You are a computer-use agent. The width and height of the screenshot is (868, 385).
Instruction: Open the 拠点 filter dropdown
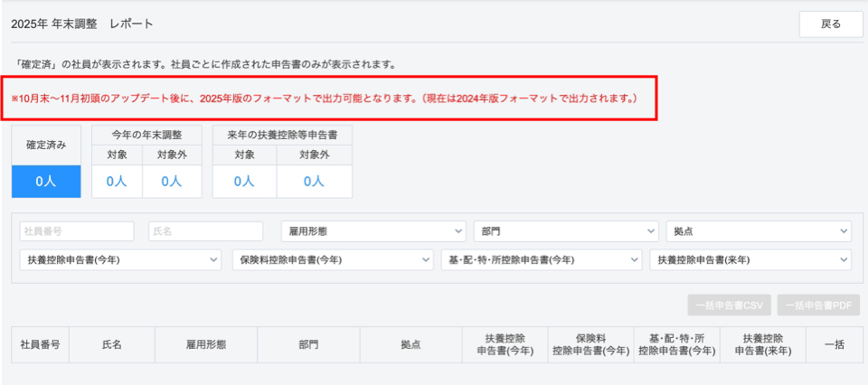tap(758, 231)
